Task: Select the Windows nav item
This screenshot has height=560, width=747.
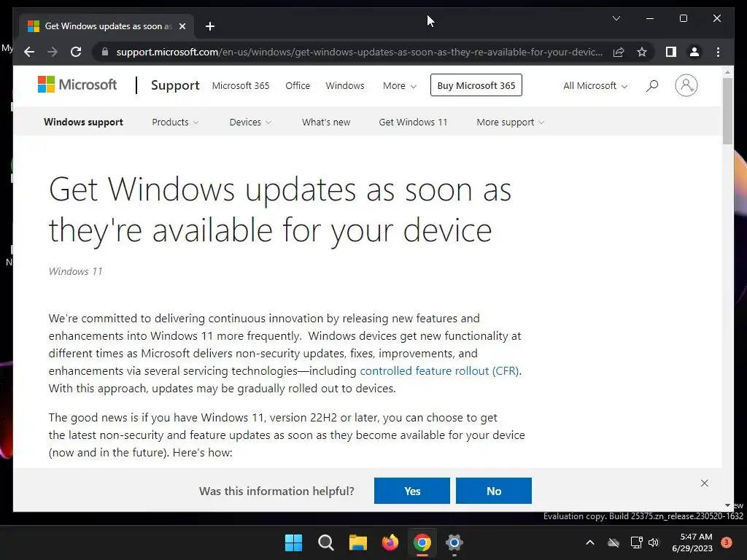Action: 345,86
